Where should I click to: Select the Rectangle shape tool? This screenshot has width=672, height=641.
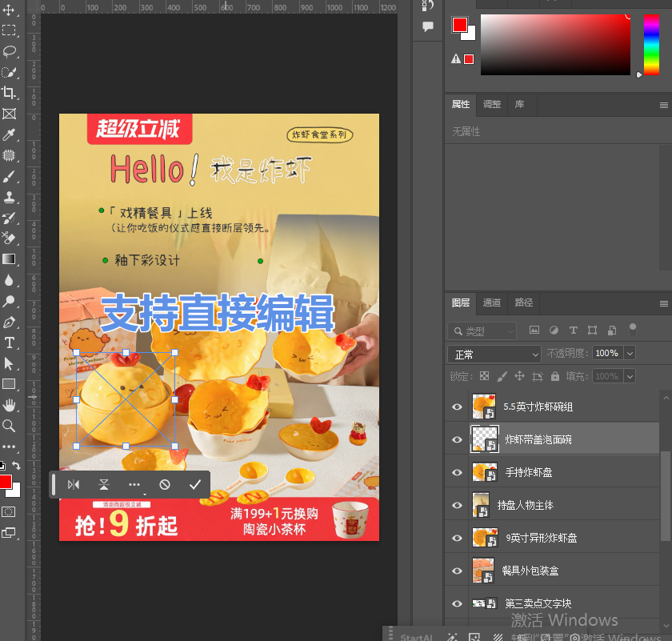(x=9, y=384)
